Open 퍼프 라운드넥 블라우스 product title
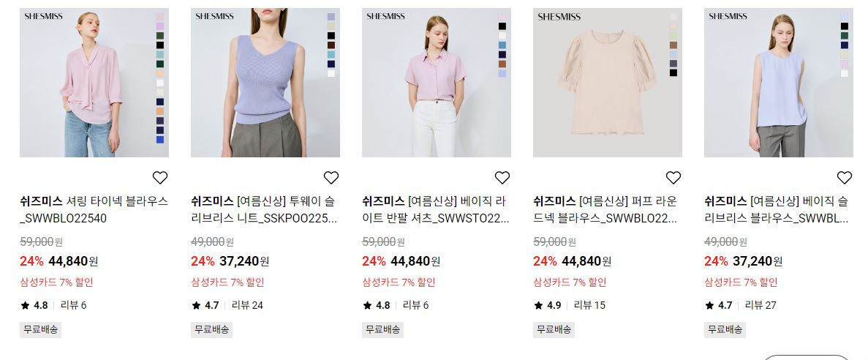 click(x=605, y=210)
